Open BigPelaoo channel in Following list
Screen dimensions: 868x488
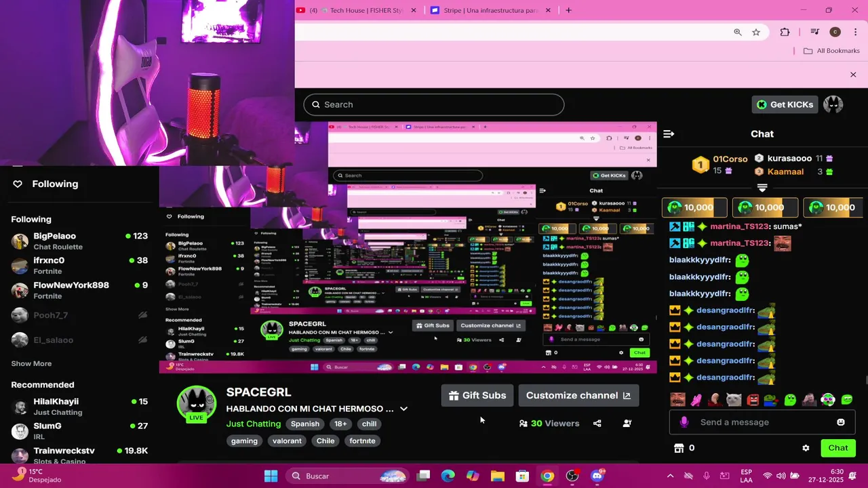point(79,241)
